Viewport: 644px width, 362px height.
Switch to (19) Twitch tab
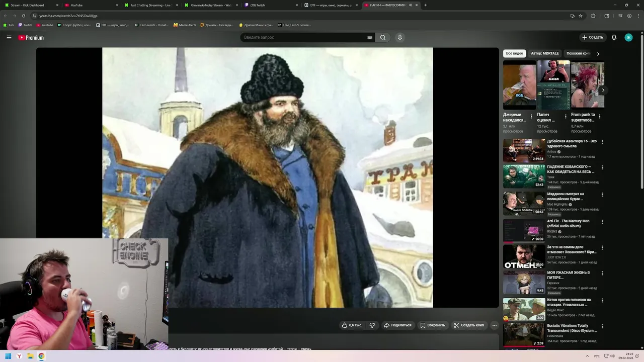270,5
